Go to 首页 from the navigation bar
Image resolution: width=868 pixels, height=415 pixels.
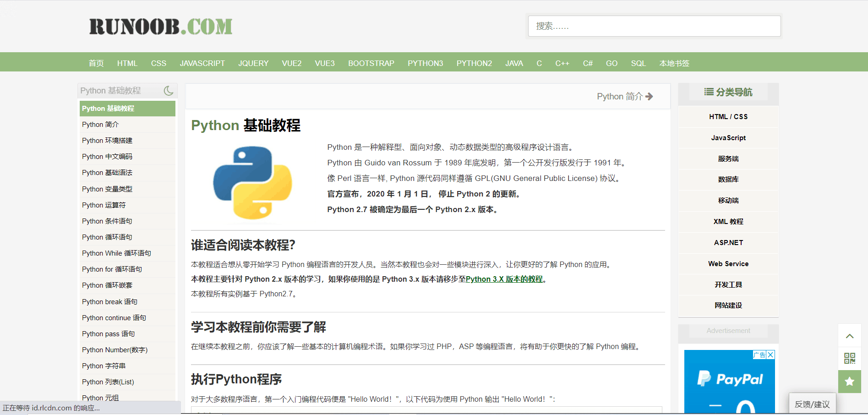click(x=96, y=63)
